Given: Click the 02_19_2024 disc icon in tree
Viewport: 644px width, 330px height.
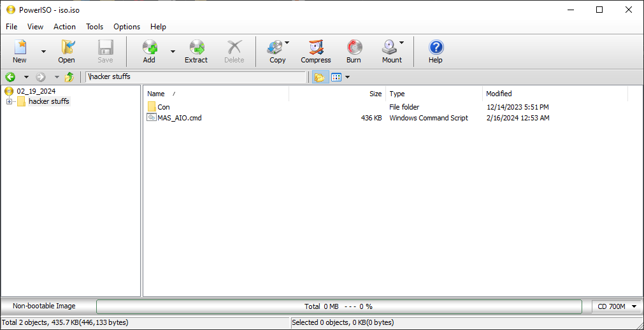Looking at the screenshot, I should 9,91.
